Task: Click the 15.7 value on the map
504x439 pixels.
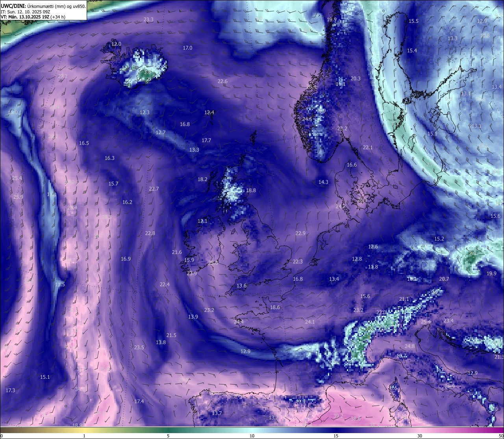Action: click(x=113, y=184)
